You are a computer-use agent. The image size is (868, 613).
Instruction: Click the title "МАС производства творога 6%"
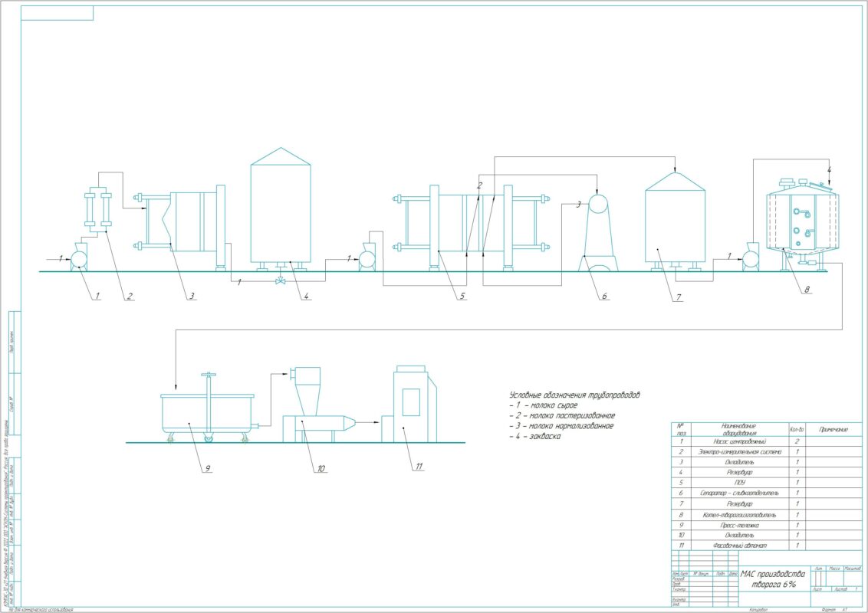pyautogui.click(x=774, y=579)
